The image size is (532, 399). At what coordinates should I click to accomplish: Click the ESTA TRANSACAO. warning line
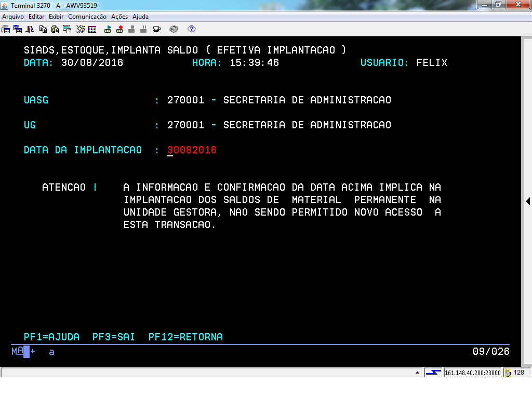tap(169, 224)
